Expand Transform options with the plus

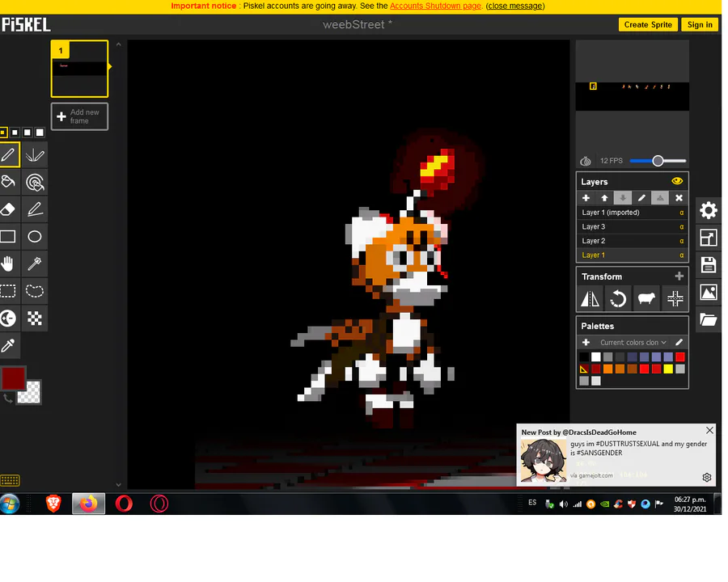pos(679,276)
